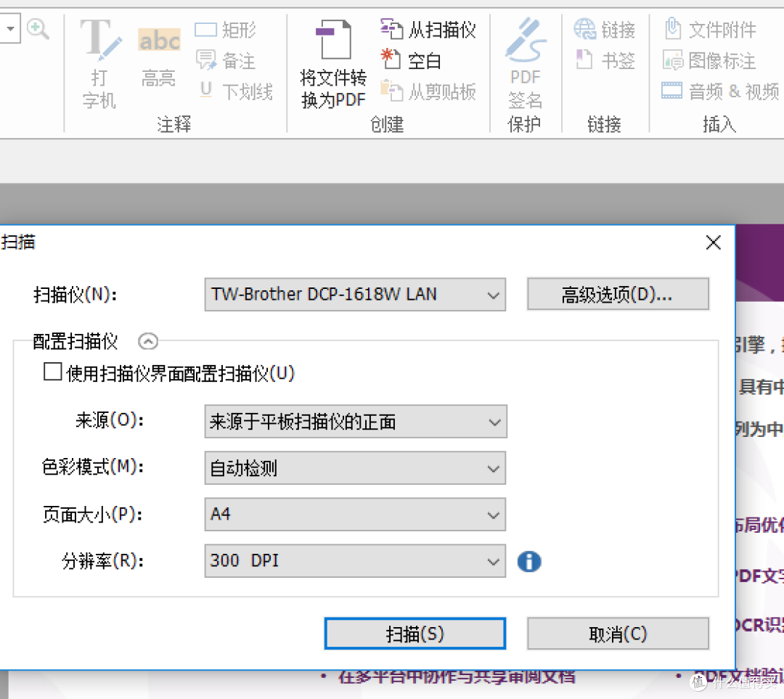Attach a file (文件附件)
This screenshot has width=784, height=699.
click(710, 30)
